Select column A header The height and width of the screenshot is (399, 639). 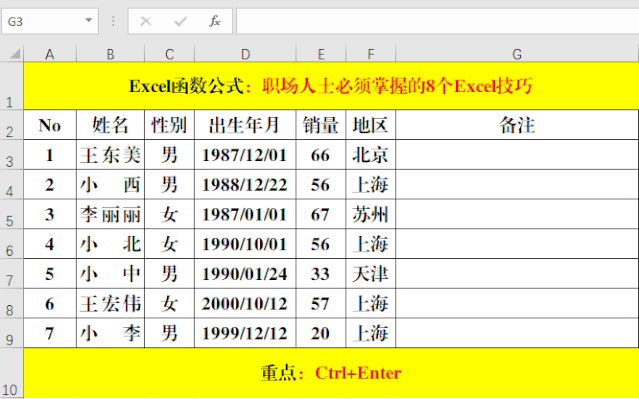pos(50,54)
